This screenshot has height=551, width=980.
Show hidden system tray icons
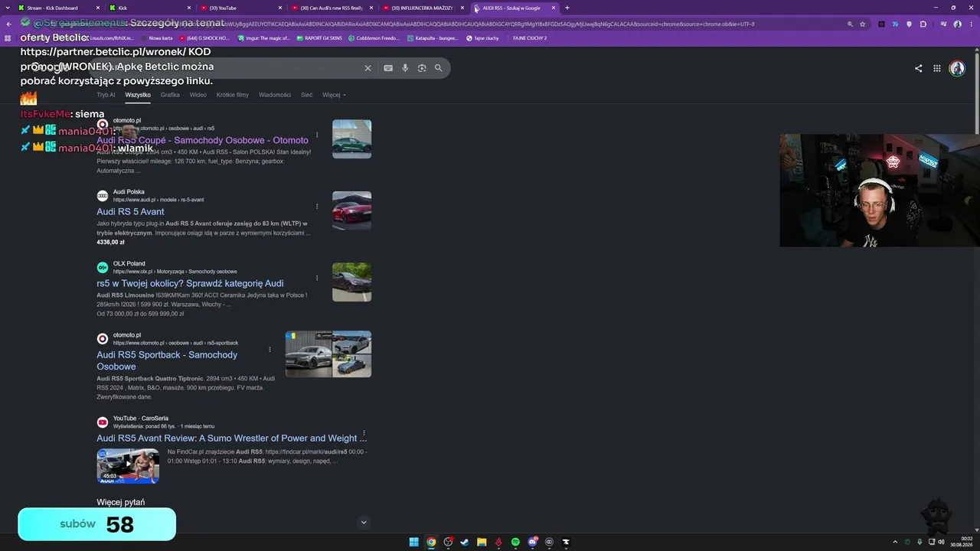tap(893, 542)
